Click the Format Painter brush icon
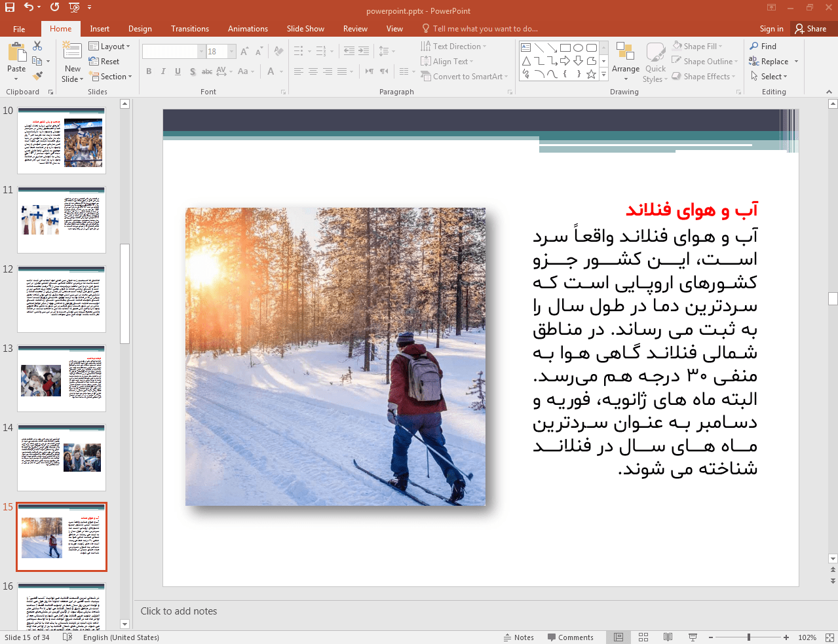Image resolution: width=838 pixels, height=644 pixels. pyautogui.click(x=37, y=76)
